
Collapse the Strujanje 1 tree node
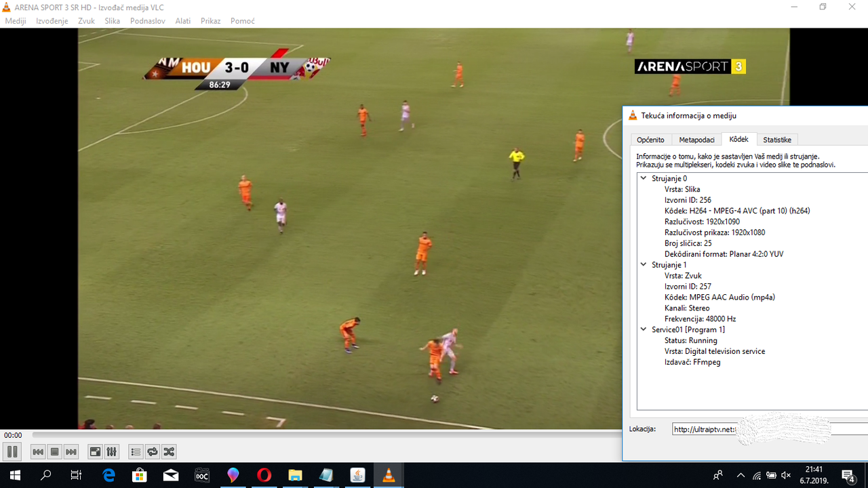tap(644, 265)
